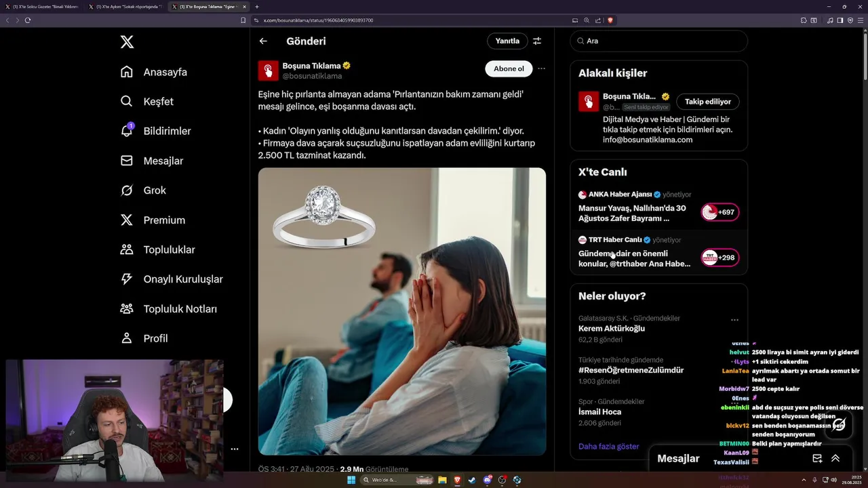Click the music note media icon
The image size is (868, 488).
click(830, 20)
